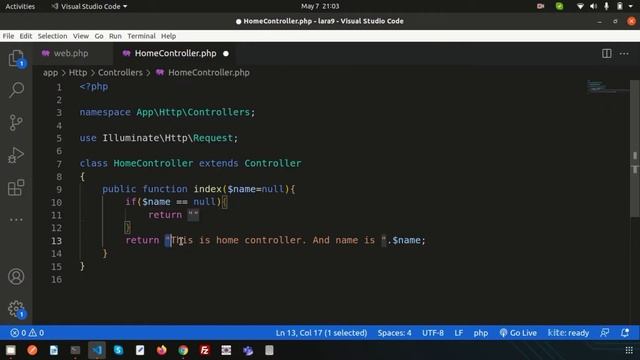Start Go Live server
Viewport: 640px width, 360px height.
pyautogui.click(x=518, y=333)
